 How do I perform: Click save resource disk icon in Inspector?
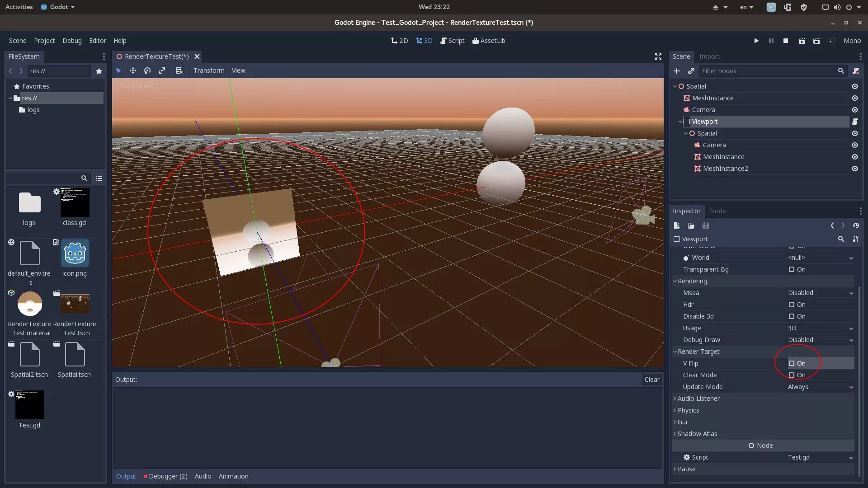click(x=706, y=225)
